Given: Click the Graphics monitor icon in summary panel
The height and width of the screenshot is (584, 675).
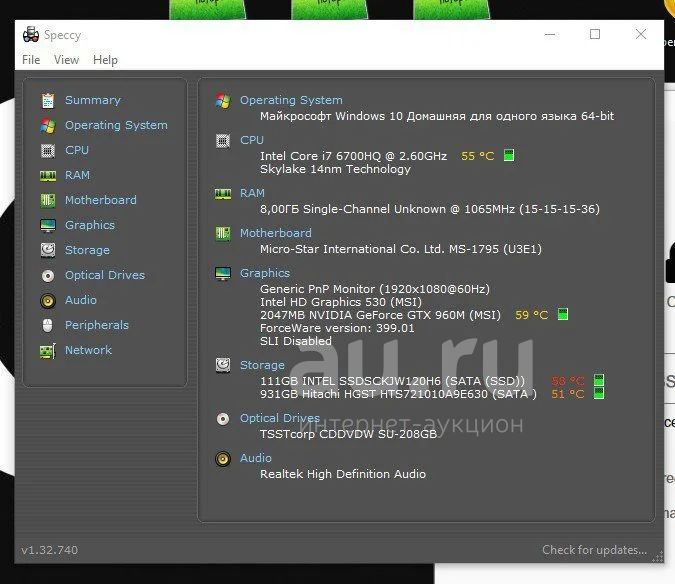Looking at the screenshot, I should (x=223, y=274).
